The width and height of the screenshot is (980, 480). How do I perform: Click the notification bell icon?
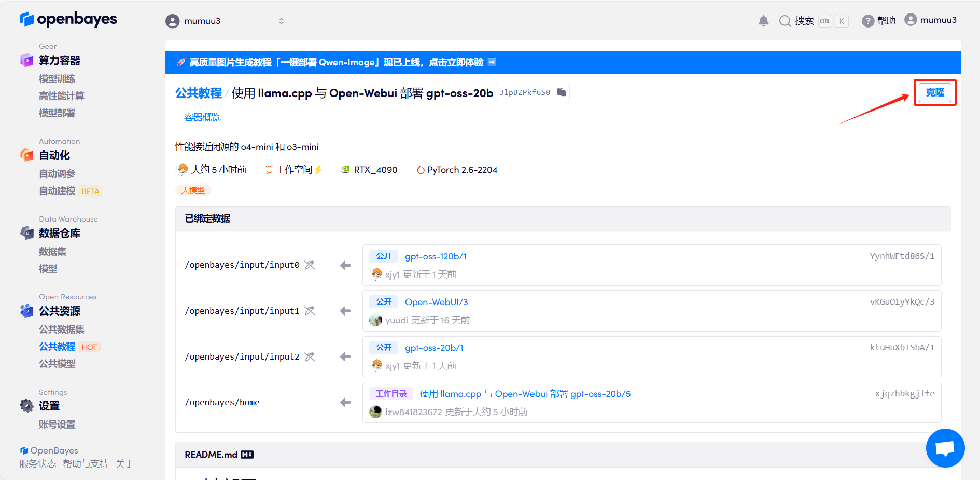coord(763,21)
